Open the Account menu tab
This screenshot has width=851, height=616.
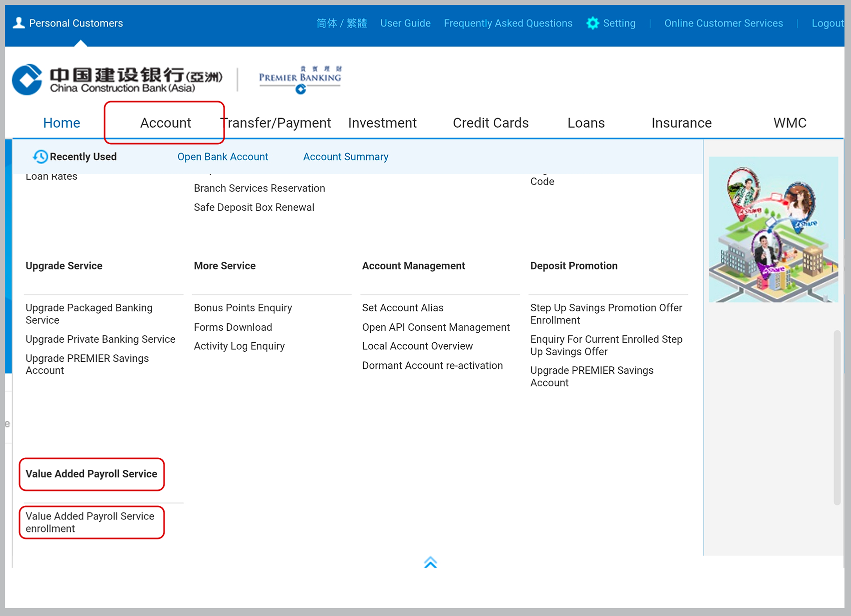[x=165, y=123]
